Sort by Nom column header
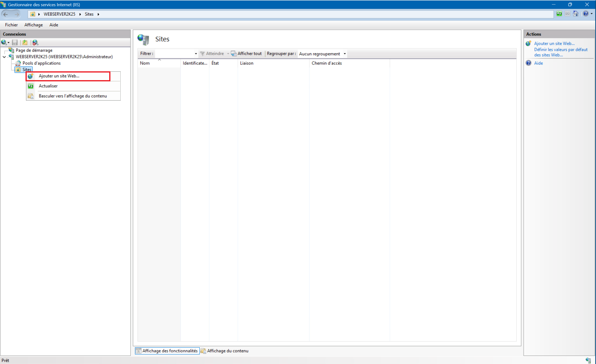 pyautogui.click(x=145, y=63)
